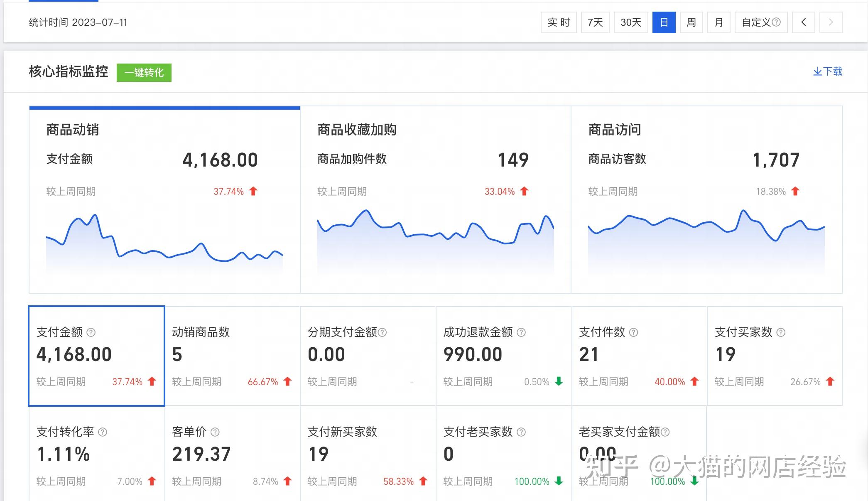Go to next date with right chevron

pos(831,22)
